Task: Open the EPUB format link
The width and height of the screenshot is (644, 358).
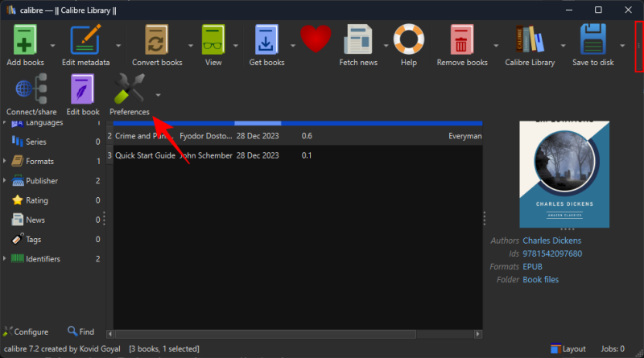Action: pos(532,267)
